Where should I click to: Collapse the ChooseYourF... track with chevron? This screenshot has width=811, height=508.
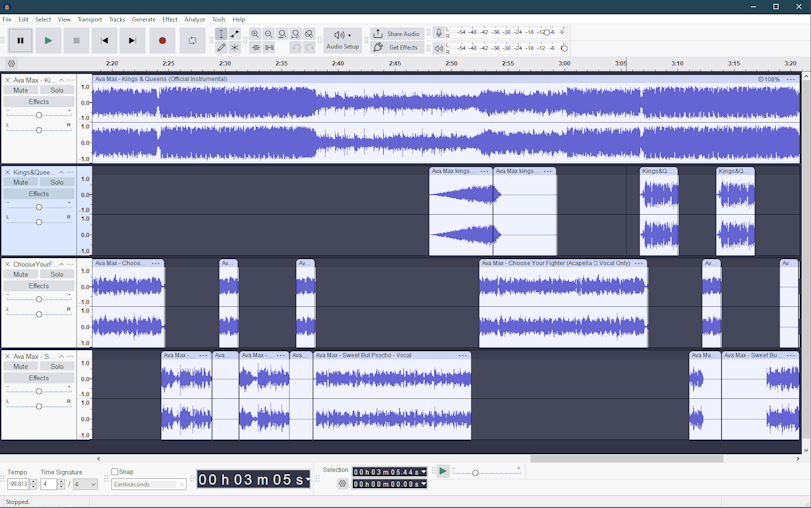point(62,264)
